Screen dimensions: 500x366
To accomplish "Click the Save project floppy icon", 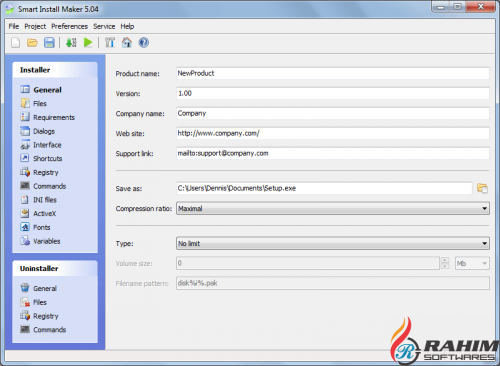I will [x=49, y=43].
